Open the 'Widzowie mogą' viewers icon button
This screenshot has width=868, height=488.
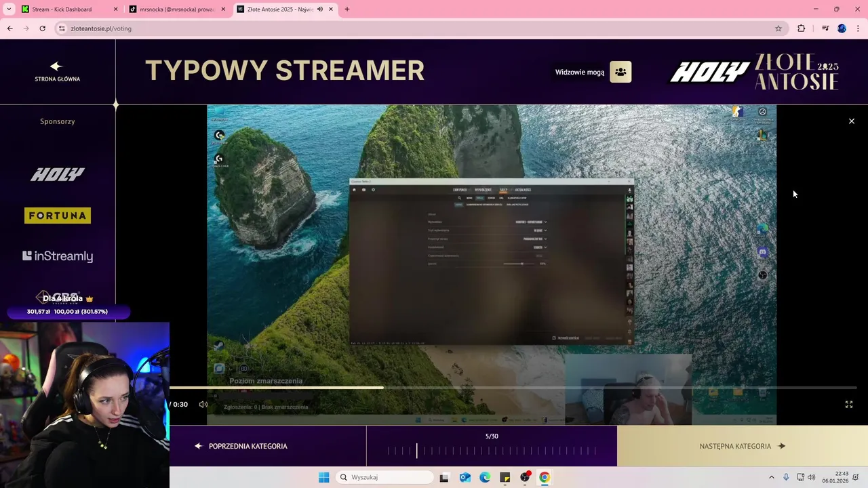point(620,72)
